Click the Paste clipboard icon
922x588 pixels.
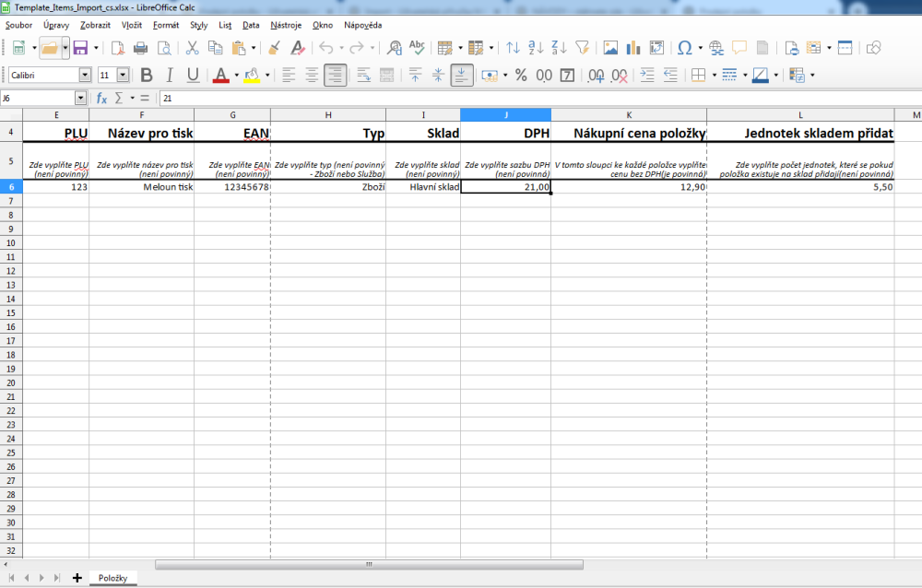[x=238, y=48]
